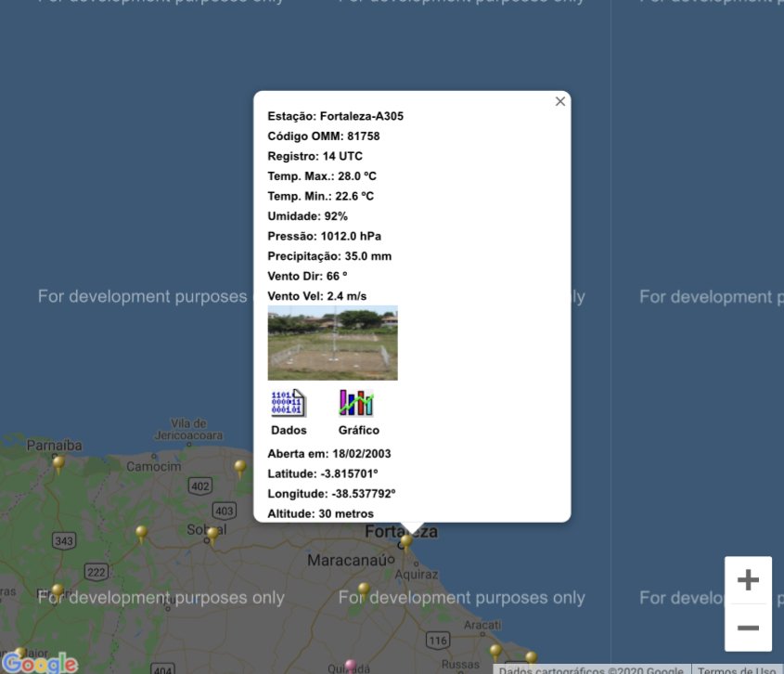
Task: Click the pink marker near Quixadá
Action: tap(350, 665)
